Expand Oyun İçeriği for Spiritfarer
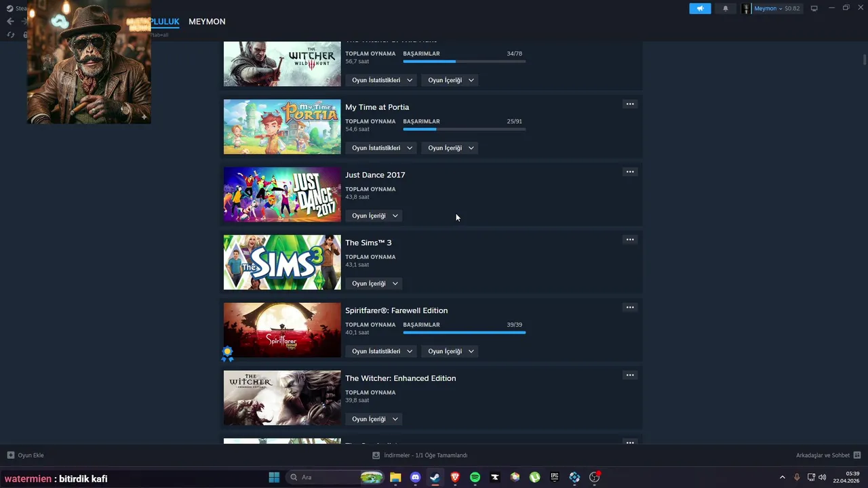The width and height of the screenshot is (868, 488). [450, 351]
